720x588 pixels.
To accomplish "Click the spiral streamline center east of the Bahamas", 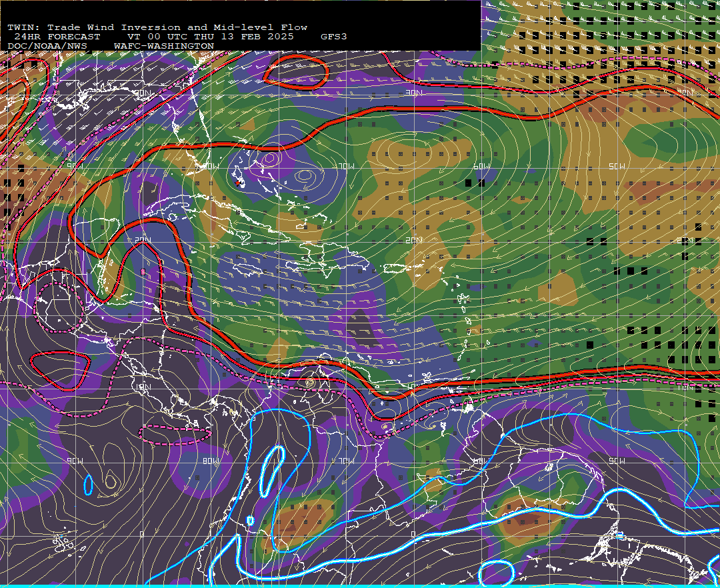I will click(305, 176).
